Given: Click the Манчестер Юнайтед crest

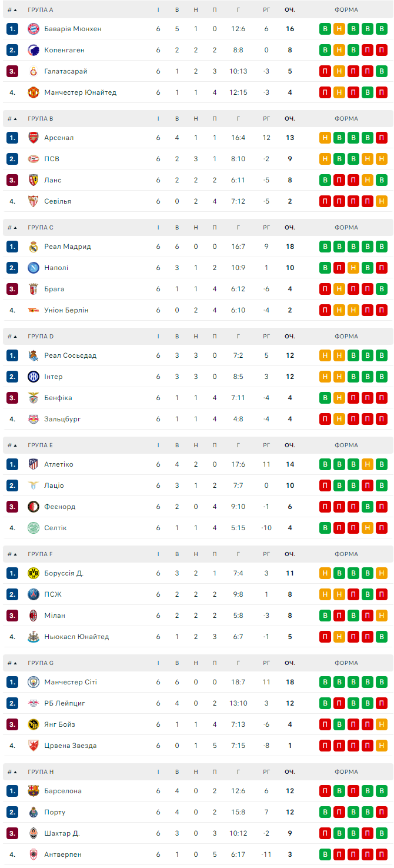Looking at the screenshot, I should (x=34, y=92).
